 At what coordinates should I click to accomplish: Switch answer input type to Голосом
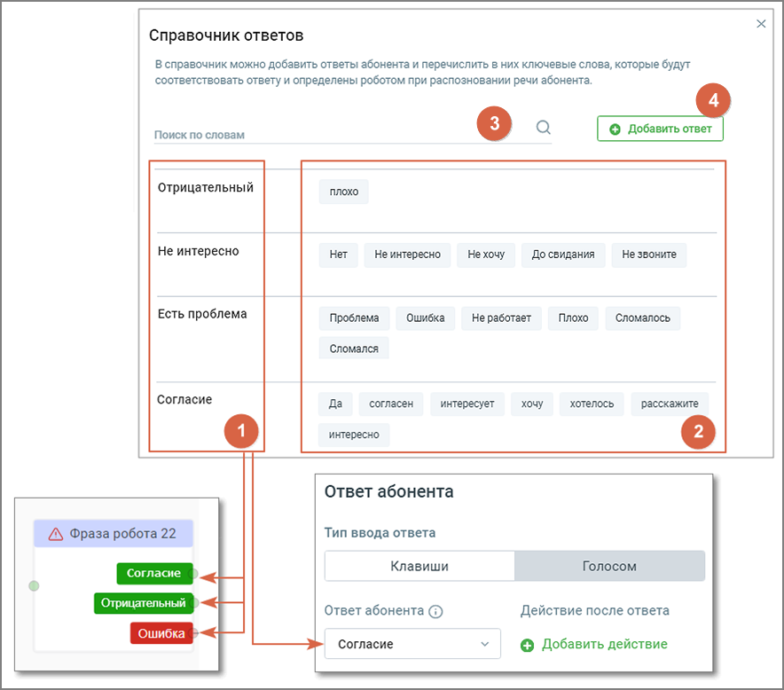click(x=609, y=566)
